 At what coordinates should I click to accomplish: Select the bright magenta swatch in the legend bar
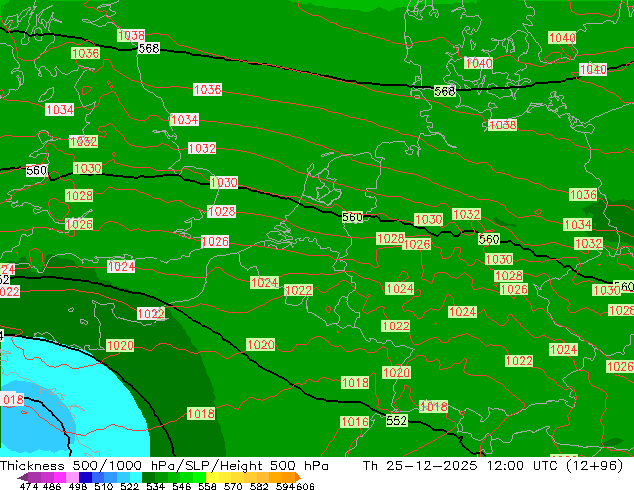pyautogui.click(x=60, y=477)
